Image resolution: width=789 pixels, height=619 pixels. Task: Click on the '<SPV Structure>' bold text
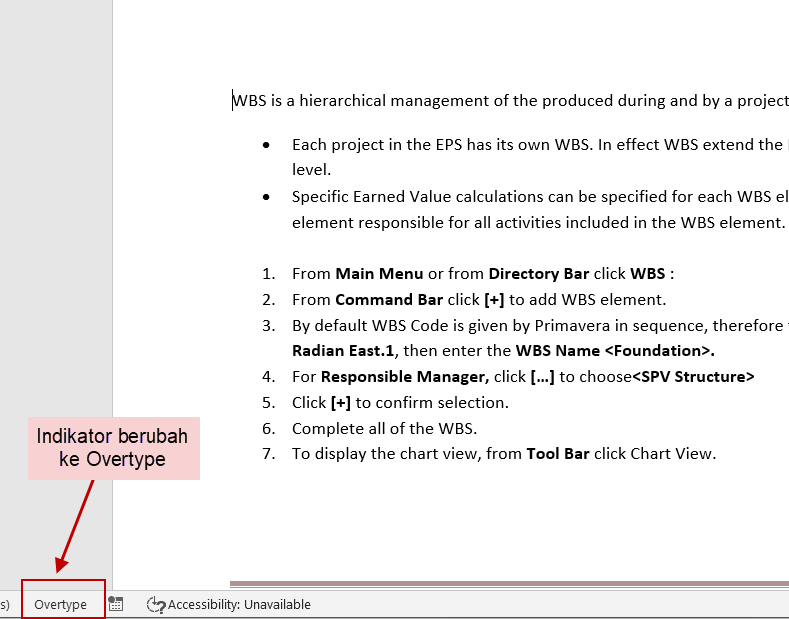[693, 377]
